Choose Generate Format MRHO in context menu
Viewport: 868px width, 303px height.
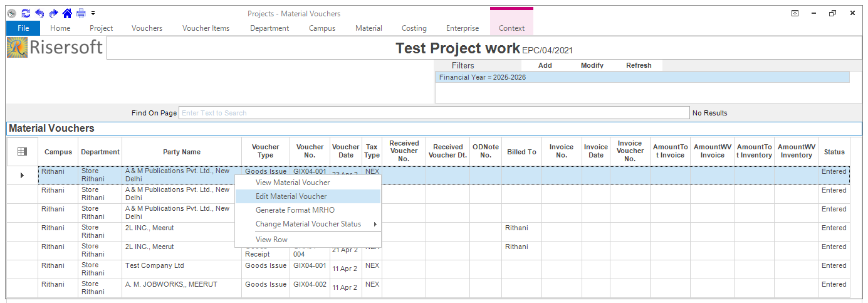pos(295,210)
